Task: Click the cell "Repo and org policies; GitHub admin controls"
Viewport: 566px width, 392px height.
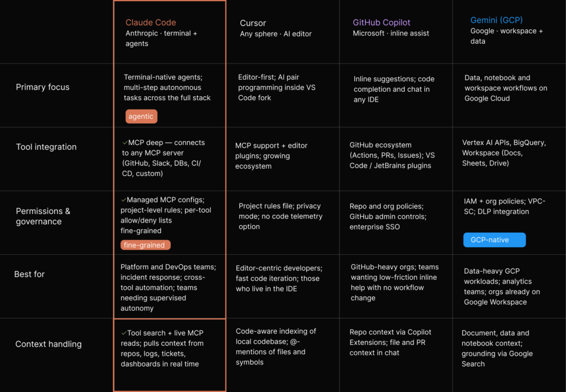Action: coord(387,217)
